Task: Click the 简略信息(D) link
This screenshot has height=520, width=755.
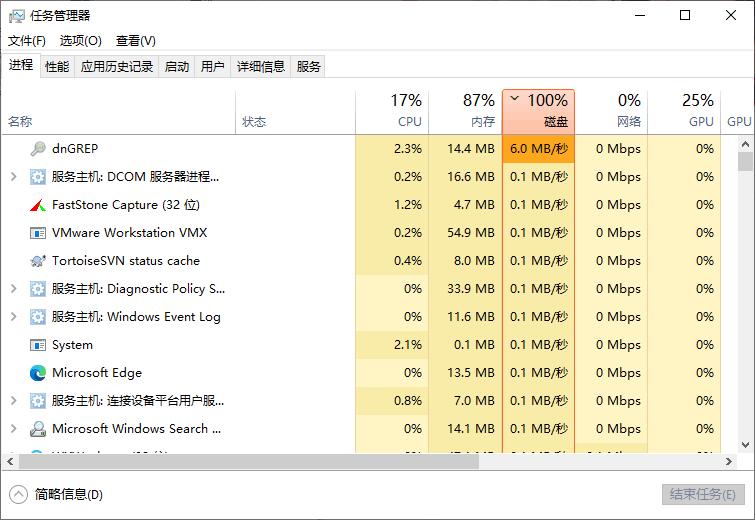Action: pos(68,494)
